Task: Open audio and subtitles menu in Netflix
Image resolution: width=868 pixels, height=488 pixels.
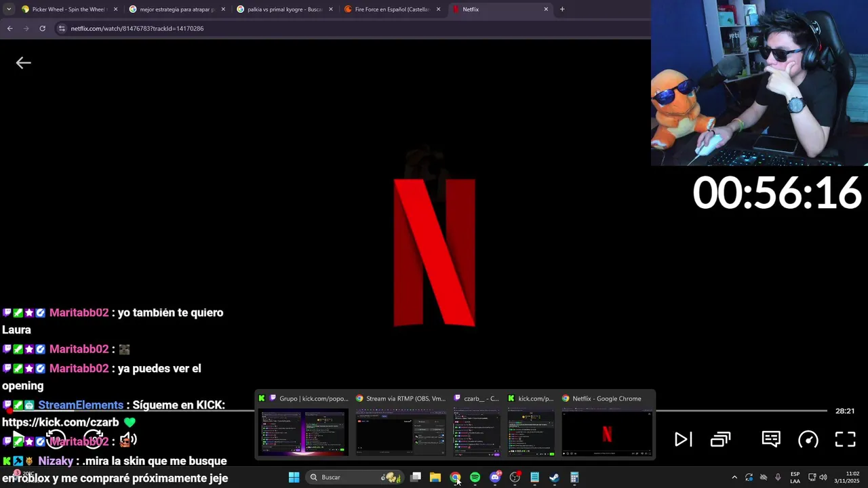Action: click(771, 439)
